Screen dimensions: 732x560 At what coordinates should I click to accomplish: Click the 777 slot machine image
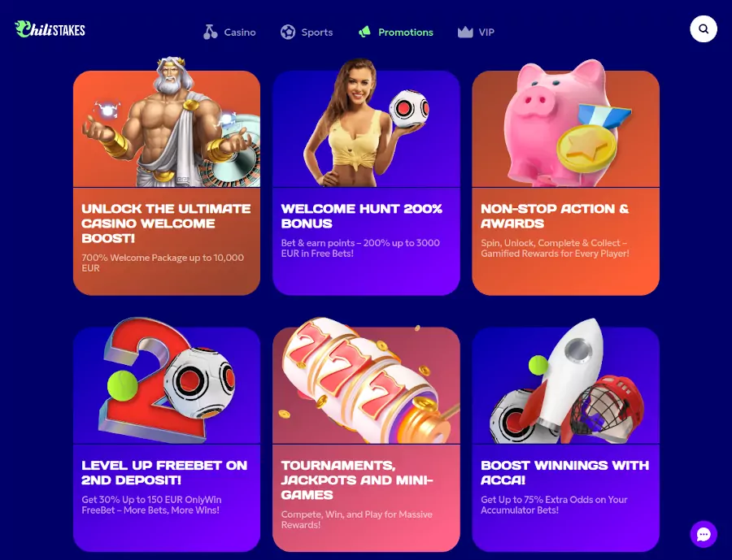pos(366,380)
